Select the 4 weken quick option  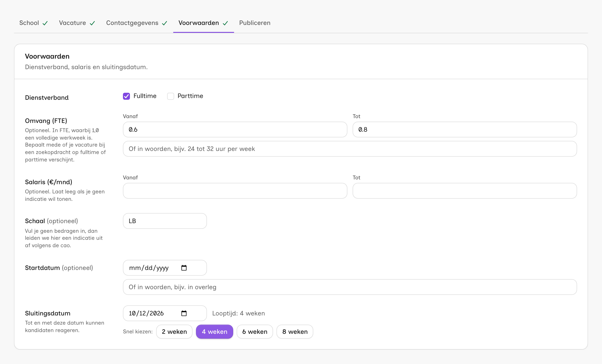coord(215,331)
